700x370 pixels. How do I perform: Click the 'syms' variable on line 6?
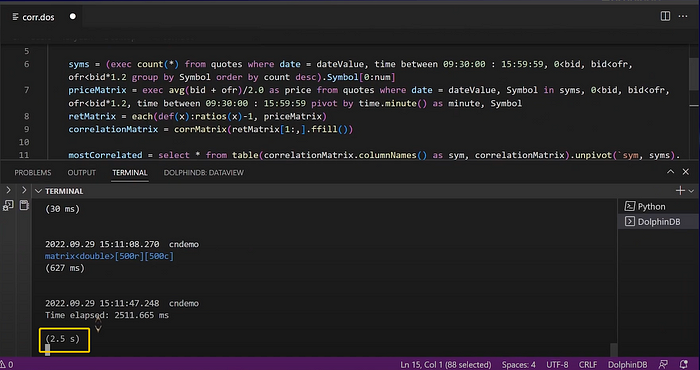[79, 64]
